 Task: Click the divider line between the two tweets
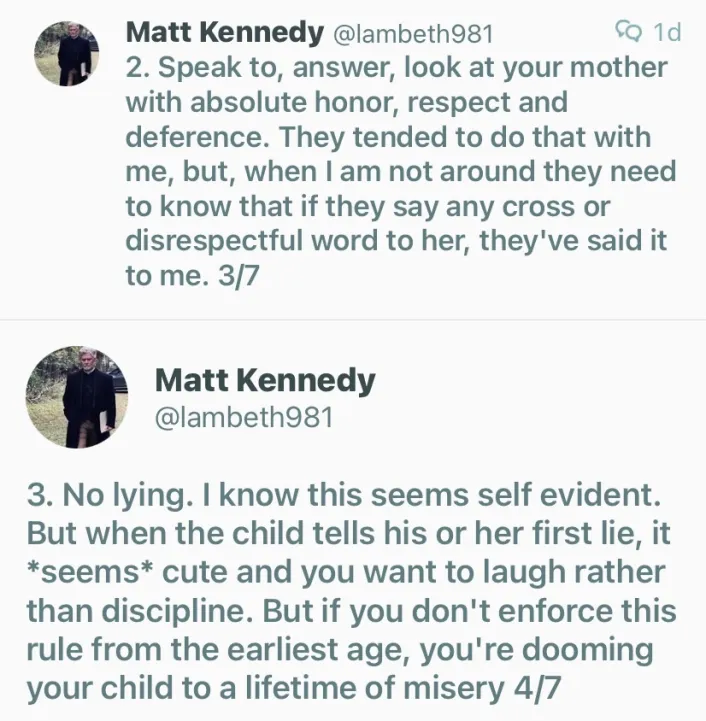[x=353, y=320]
